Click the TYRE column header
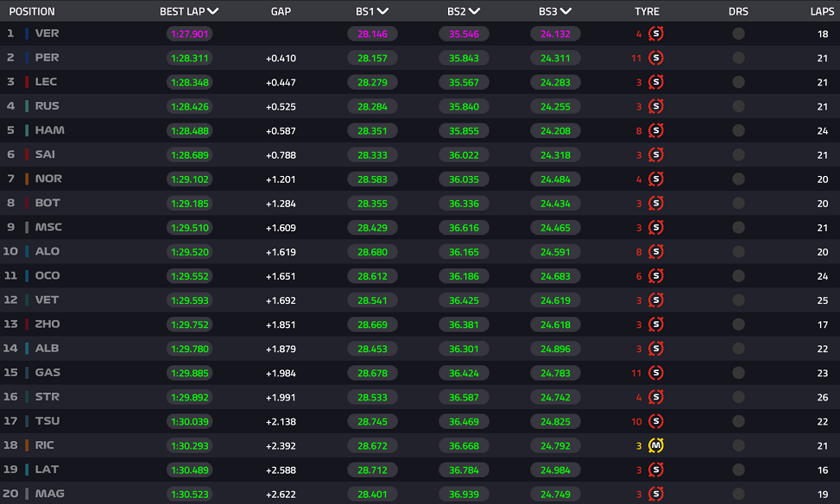This screenshot has width=840, height=504. 647,11
